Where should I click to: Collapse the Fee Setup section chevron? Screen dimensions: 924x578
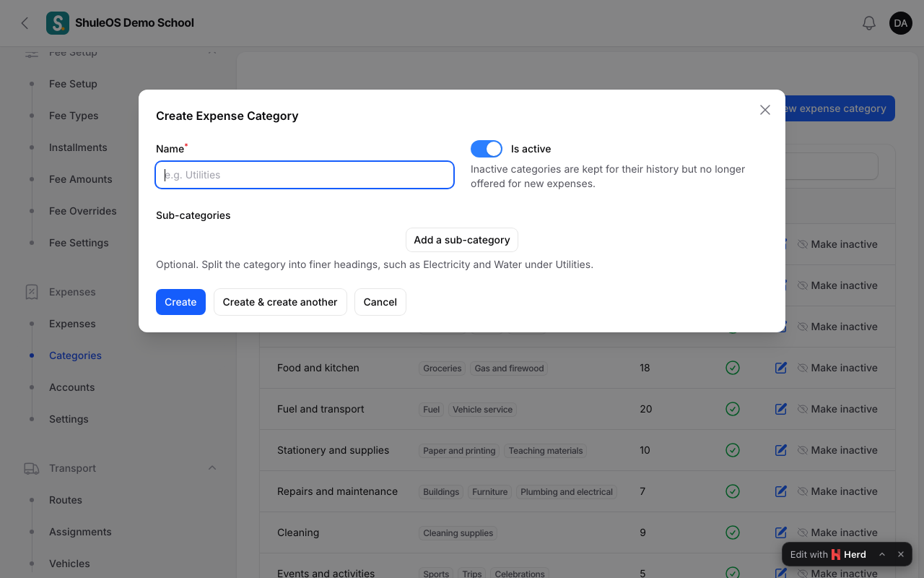pyautogui.click(x=212, y=52)
